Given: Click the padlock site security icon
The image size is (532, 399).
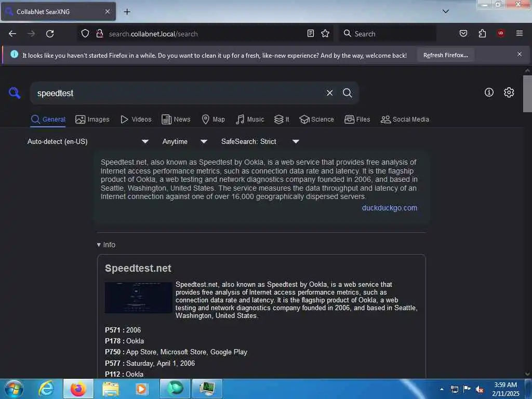Looking at the screenshot, I should pyautogui.click(x=99, y=34).
